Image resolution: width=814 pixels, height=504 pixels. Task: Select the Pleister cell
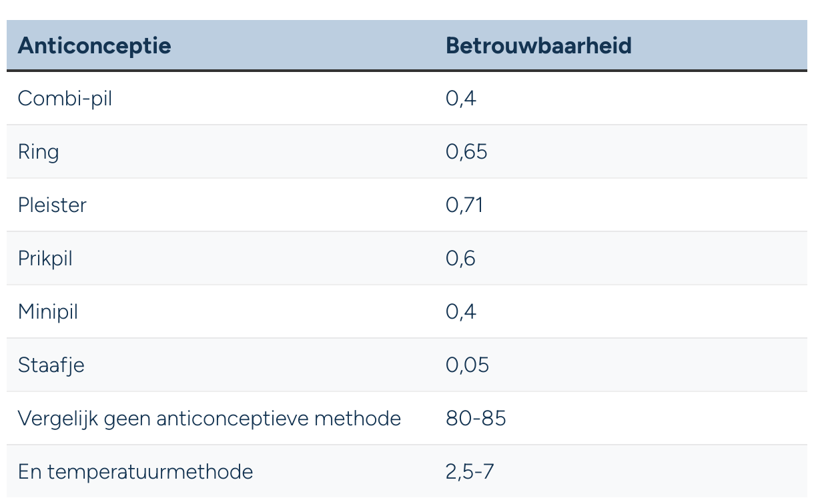(x=52, y=205)
